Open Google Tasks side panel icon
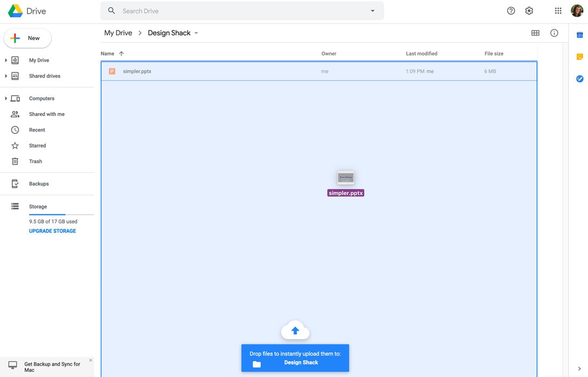 (580, 79)
